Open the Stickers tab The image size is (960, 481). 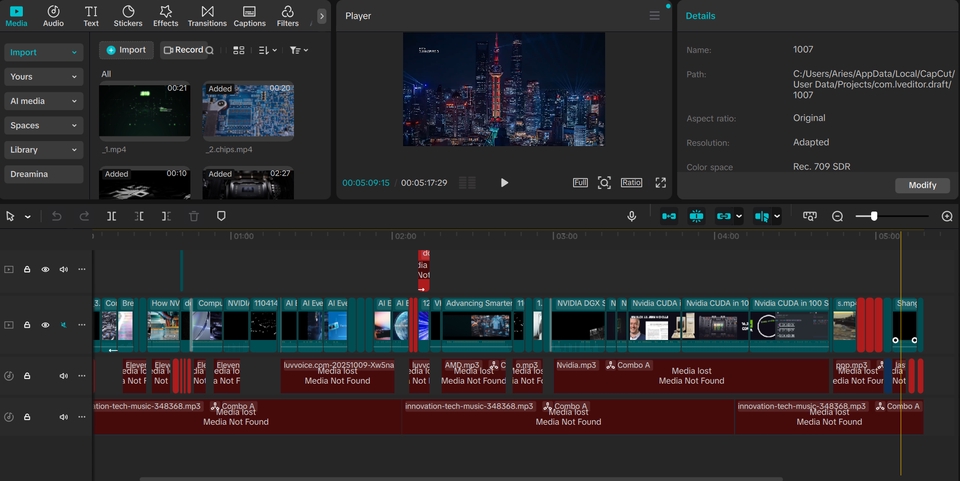[127, 16]
